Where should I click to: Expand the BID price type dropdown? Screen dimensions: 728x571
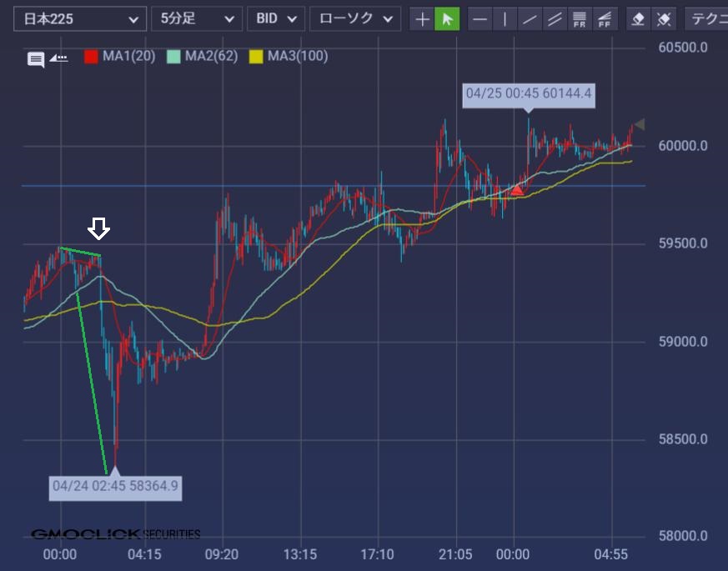275,19
